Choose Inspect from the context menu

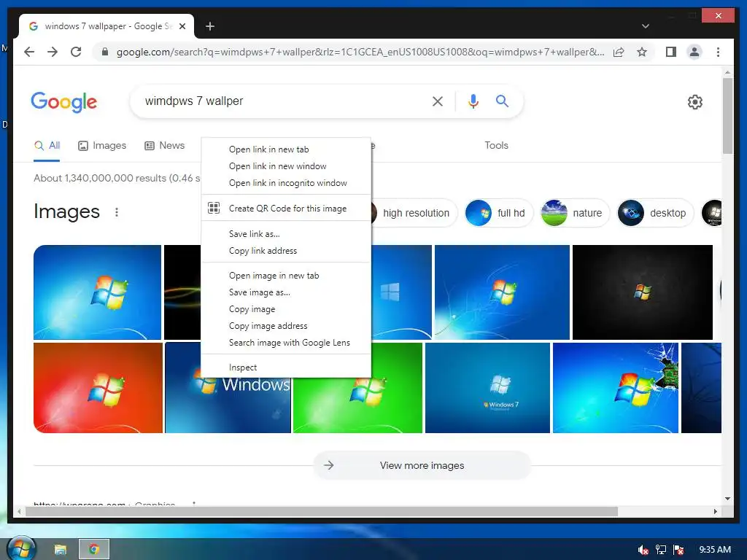[x=286, y=367]
